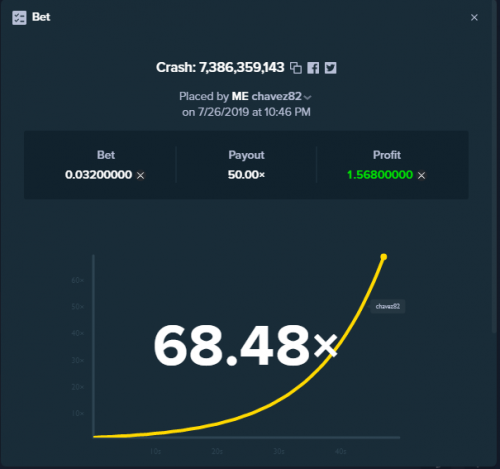
Task: Click the 10s time axis label
Action: coord(155,451)
